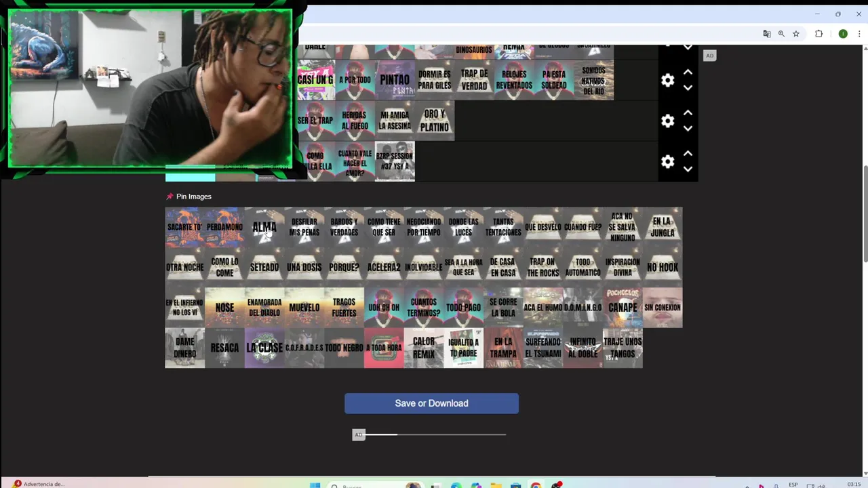
Task: Select the ENAMORADA DEL DIABLO image
Action: [x=264, y=308]
